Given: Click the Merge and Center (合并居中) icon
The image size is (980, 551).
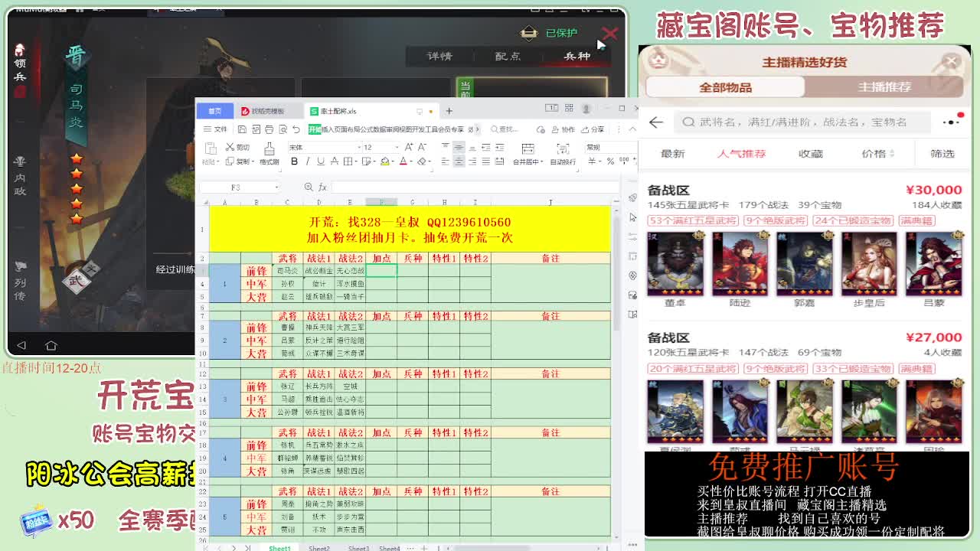Looking at the screenshot, I should [x=528, y=148].
